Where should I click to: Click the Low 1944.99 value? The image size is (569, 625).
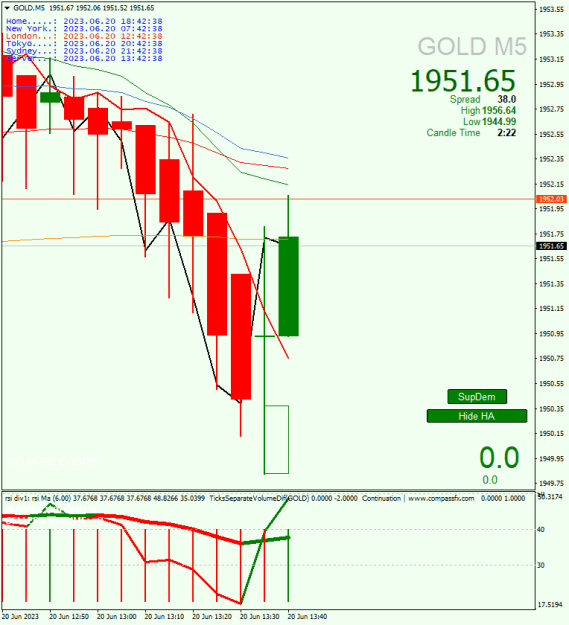point(499,122)
